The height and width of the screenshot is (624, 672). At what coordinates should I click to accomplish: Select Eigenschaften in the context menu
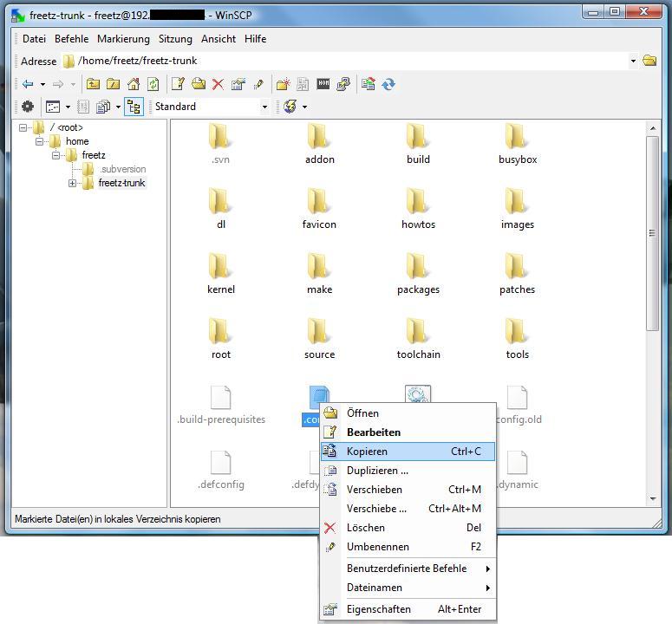pos(378,609)
